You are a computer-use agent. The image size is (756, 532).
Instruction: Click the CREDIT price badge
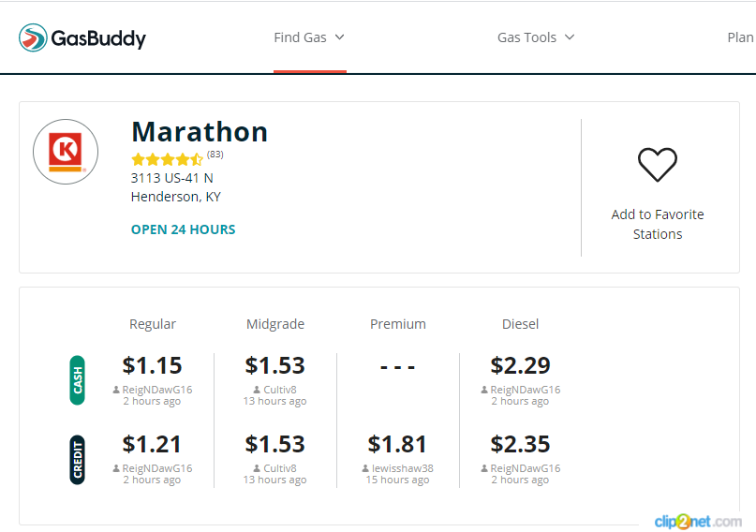pos(77,459)
